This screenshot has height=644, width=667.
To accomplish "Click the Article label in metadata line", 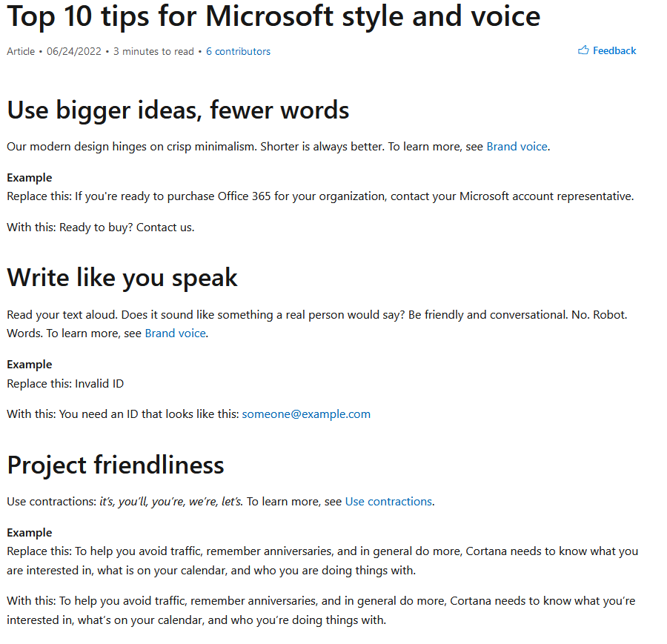I will 21,51.
